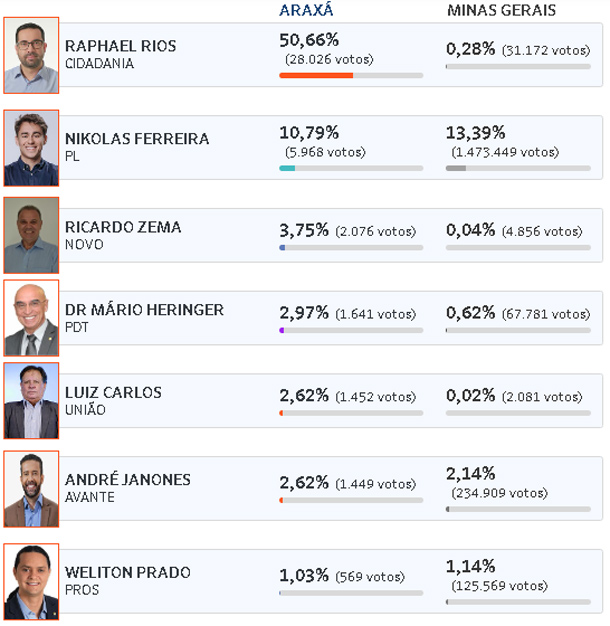Click the RICARDO ZEMA name
The image size is (610, 626).
tap(123, 227)
